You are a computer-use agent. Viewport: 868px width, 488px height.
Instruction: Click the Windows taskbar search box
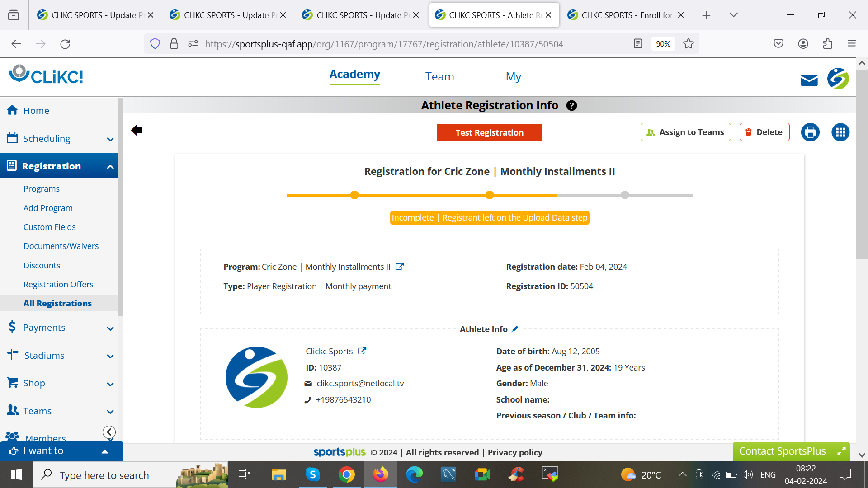point(104,475)
